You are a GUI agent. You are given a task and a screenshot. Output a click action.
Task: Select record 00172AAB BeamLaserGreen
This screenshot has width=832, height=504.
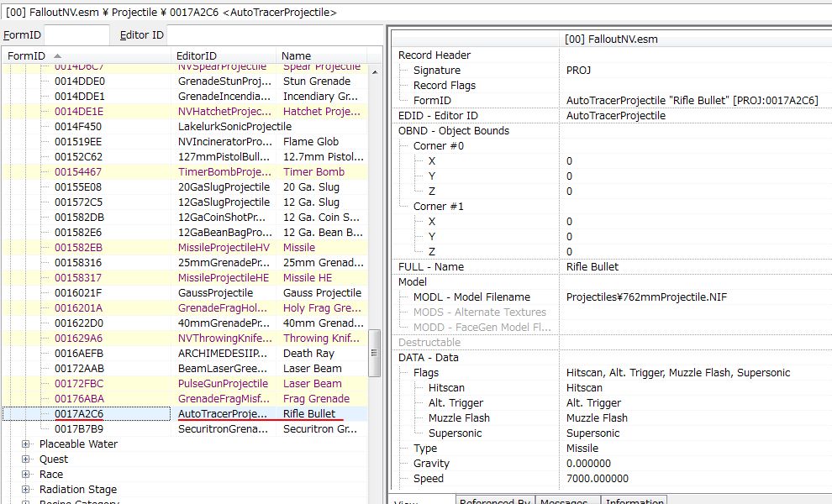(x=185, y=368)
